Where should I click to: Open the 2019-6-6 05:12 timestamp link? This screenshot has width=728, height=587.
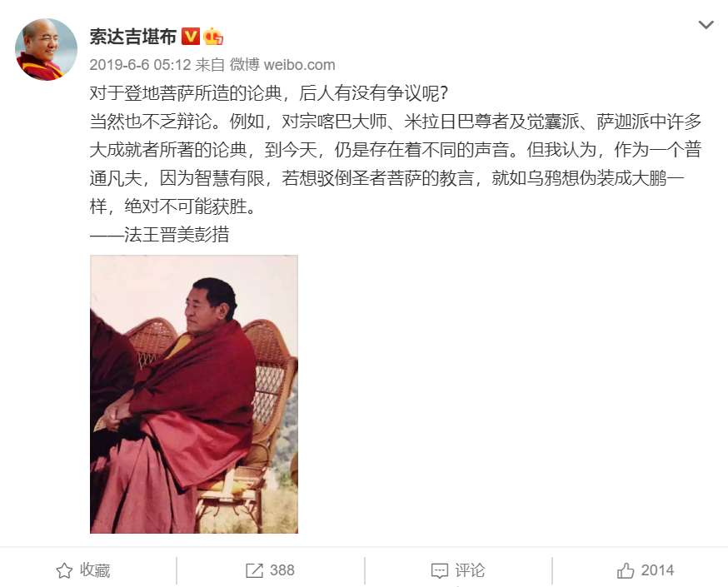pyautogui.click(x=140, y=64)
